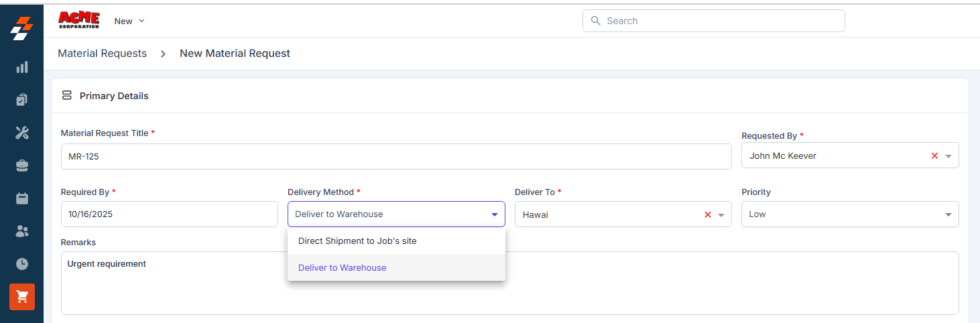The height and width of the screenshot is (323, 980).
Task: Open the people/users sidebar icon
Action: pos(22,231)
